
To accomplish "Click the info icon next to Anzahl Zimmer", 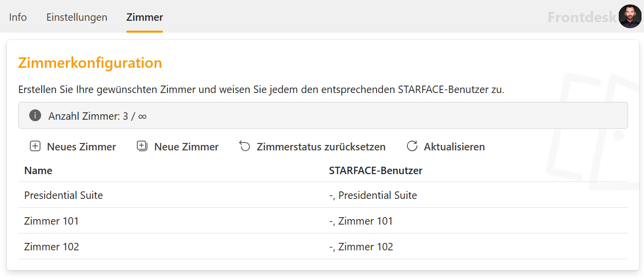I will click(35, 116).
